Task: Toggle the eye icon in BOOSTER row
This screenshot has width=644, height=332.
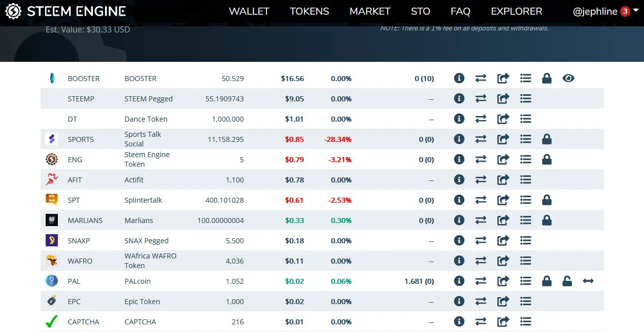Action: pos(568,78)
